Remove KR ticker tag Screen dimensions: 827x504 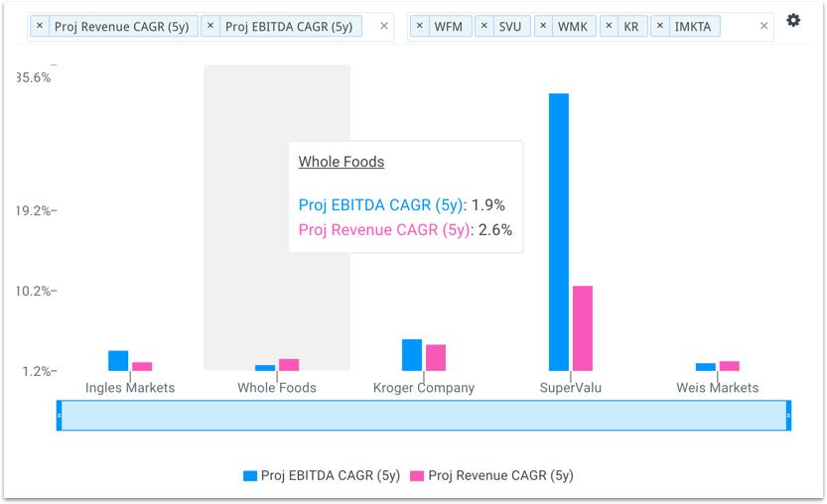(x=609, y=26)
